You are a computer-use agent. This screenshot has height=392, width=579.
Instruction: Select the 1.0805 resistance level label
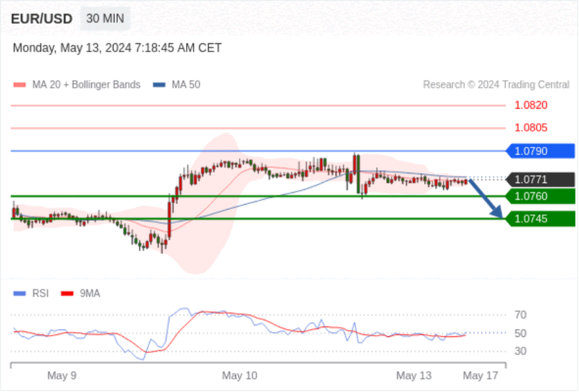pos(531,128)
